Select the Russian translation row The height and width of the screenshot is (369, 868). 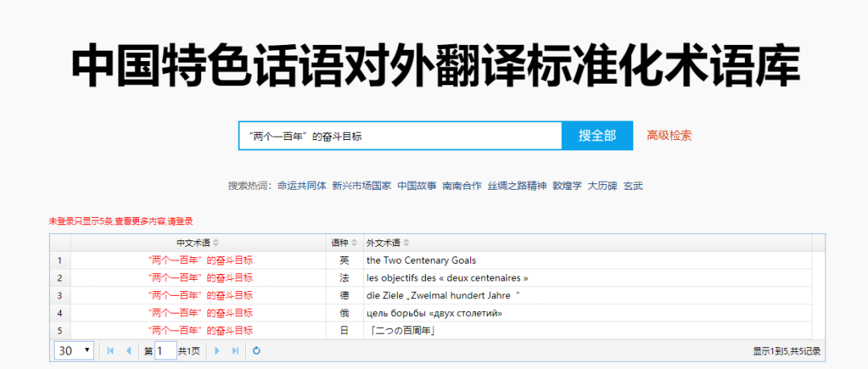click(434, 314)
